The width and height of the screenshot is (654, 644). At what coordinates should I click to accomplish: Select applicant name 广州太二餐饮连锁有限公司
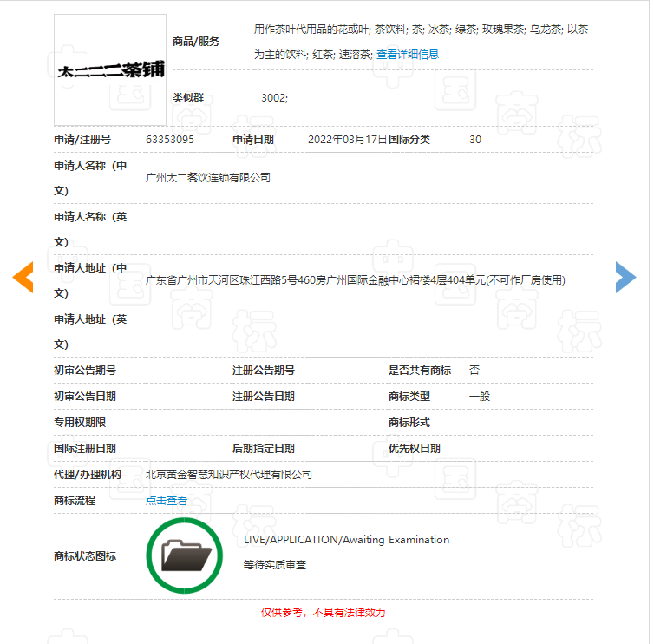(x=208, y=178)
